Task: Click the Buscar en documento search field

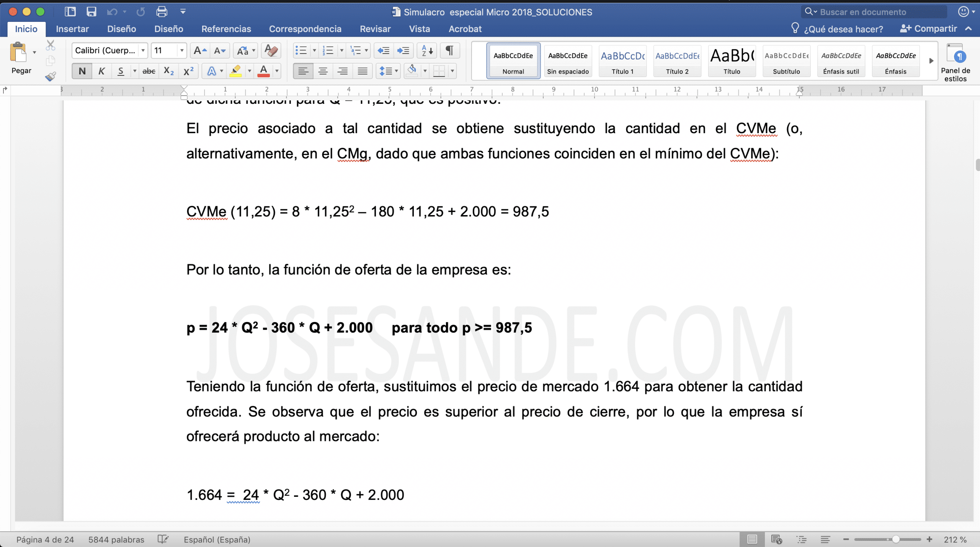Action: [x=874, y=12]
